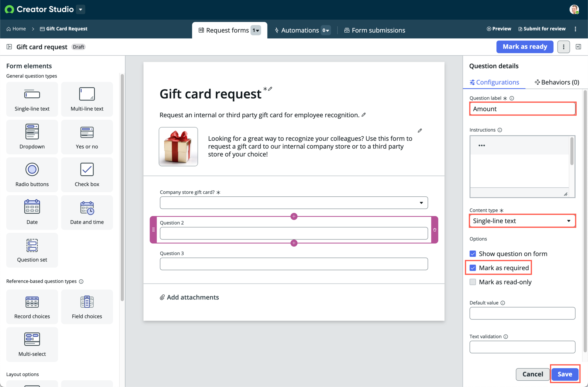Viewport: 588px width, 387px height.
Task: Click the gift box image thumbnail
Action: [179, 147]
